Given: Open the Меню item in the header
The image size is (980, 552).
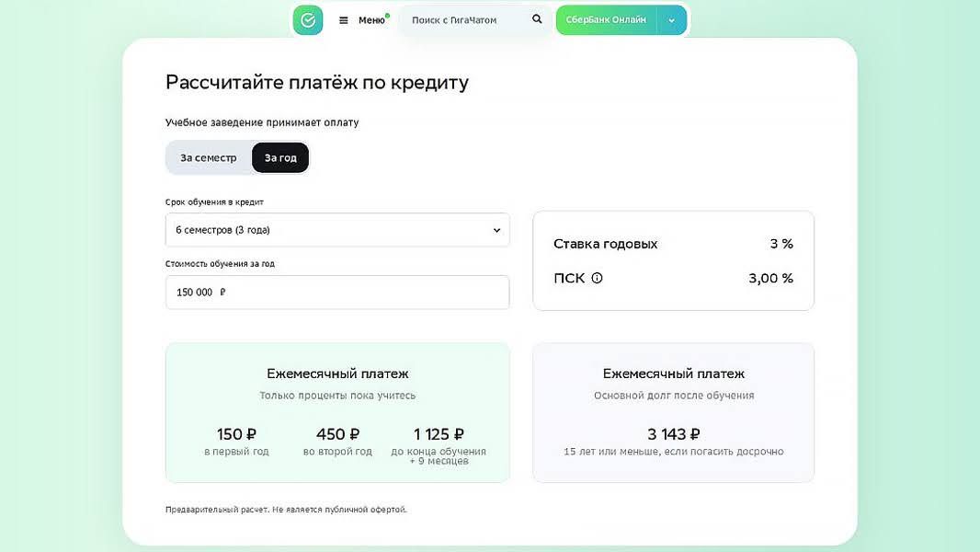Looking at the screenshot, I should (x=371, y=20).
